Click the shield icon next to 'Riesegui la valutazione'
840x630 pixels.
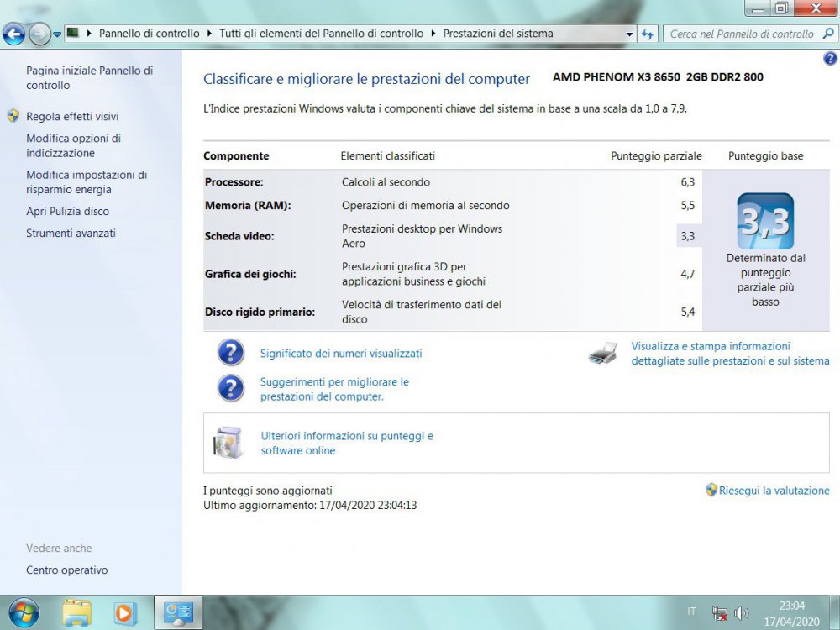click(x=710, y=491)
